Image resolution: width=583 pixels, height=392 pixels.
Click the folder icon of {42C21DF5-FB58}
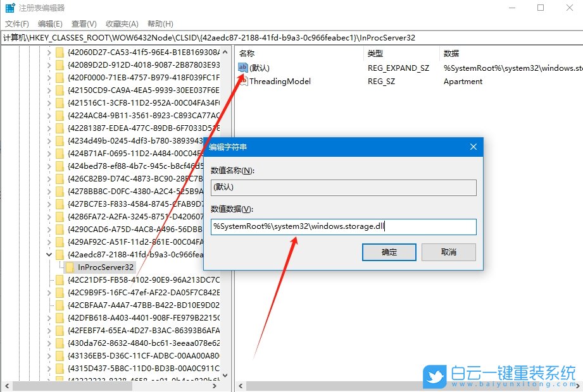[x=58, y=279]
